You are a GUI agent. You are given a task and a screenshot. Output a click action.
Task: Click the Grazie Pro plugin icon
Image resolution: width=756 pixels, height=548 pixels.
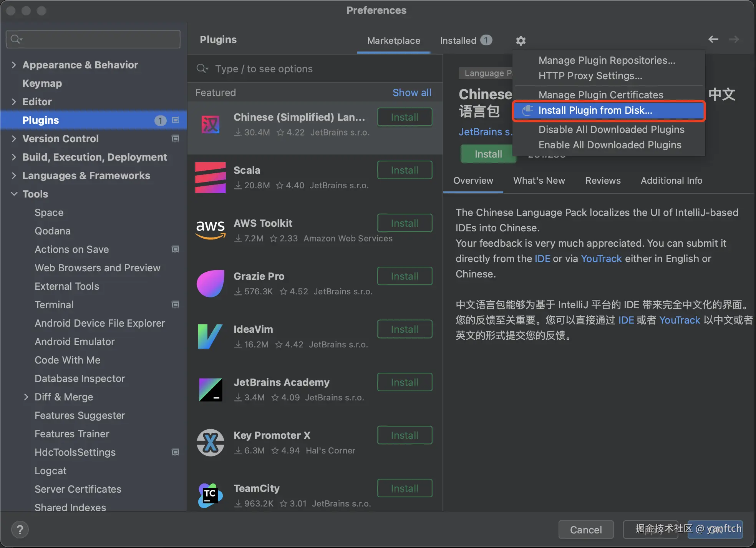tap(210, 284)
